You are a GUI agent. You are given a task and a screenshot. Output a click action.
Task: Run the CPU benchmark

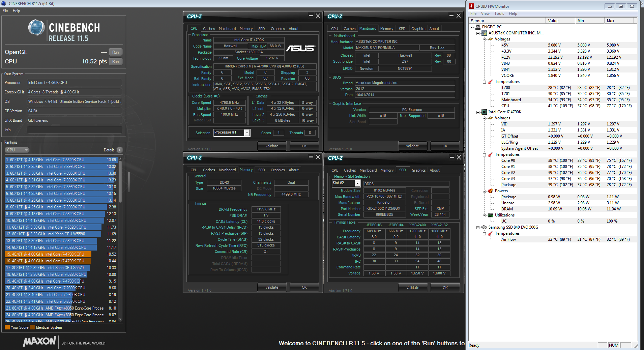click(116, 62)
